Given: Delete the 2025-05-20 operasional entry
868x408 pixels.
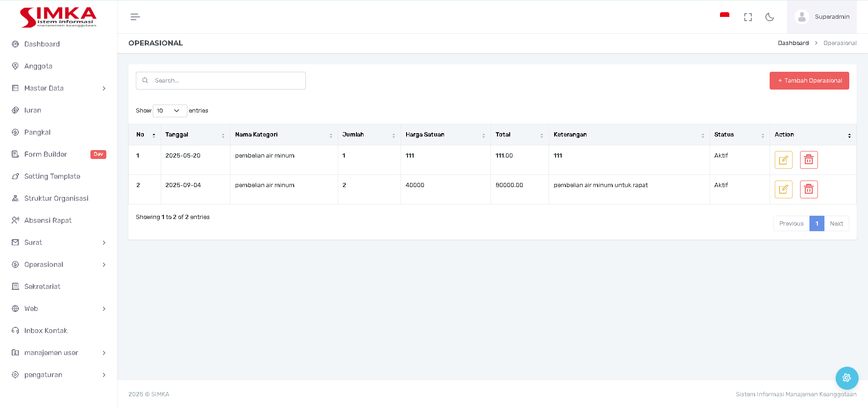Looking at the screenshot, I should 809,160.
